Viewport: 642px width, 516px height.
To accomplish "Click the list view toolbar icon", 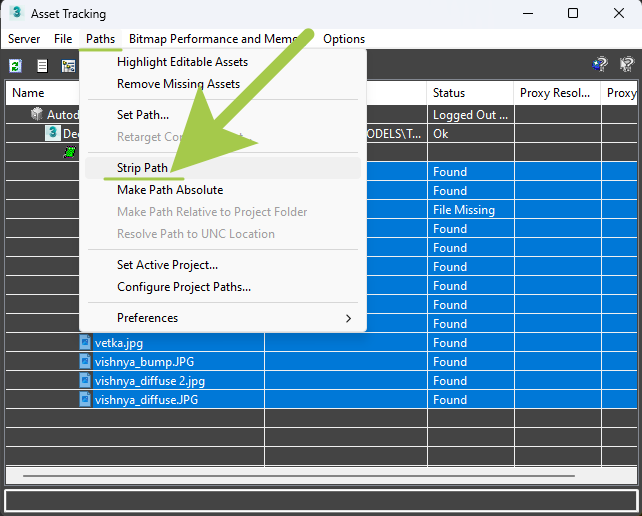I will 42,66.
